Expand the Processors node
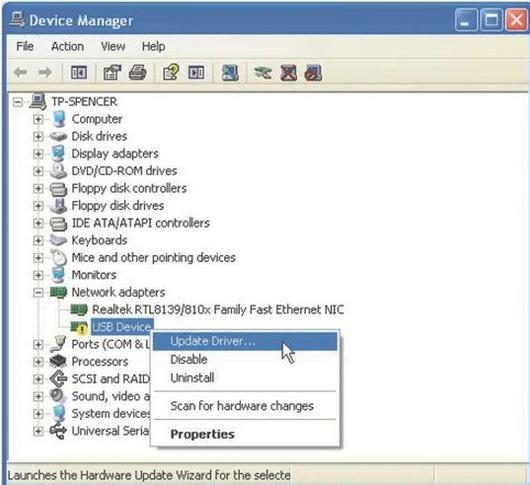This screenshot has height=485, width=530. tap(38, 362)
